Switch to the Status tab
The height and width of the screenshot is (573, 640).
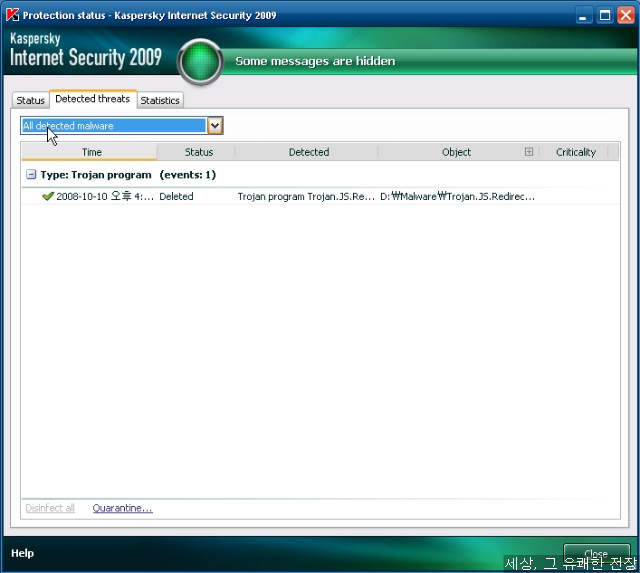pyautogui.click(x=30, y=100)
